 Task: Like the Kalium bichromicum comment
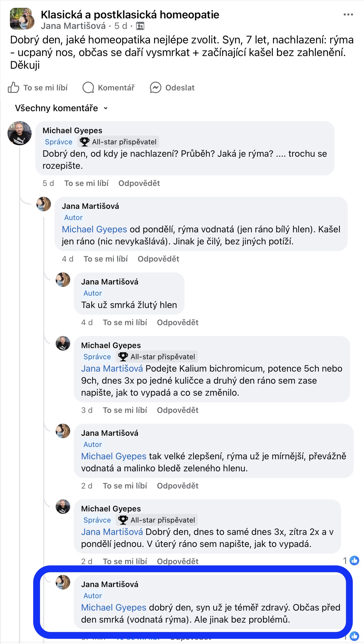[x=125, y=410]
